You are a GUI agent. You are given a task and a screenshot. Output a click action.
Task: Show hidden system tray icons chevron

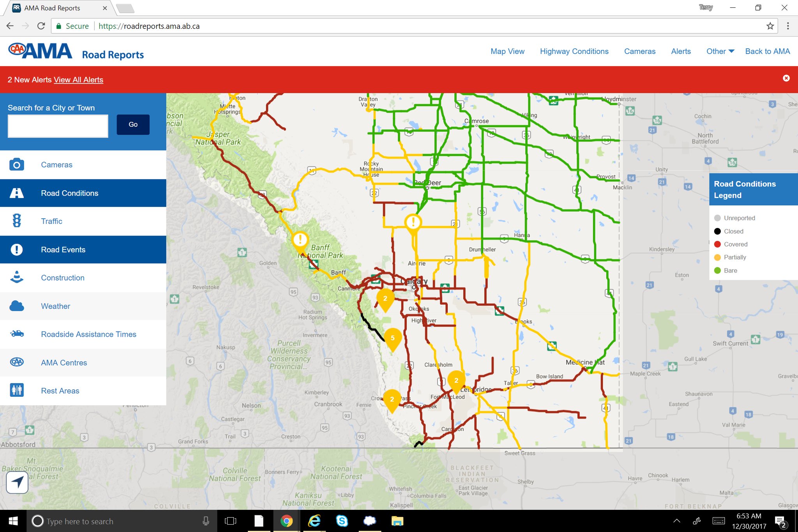tap(677, 521)
